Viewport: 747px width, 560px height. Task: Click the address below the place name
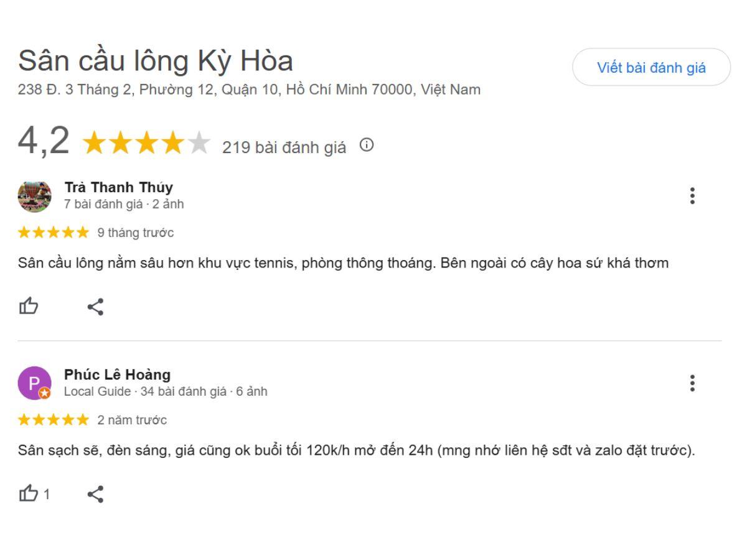coord(249,90)
